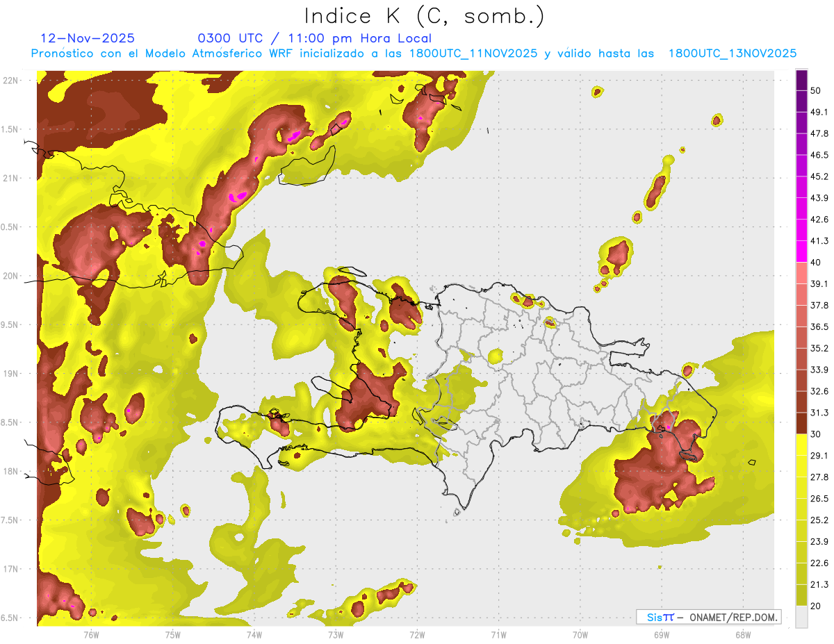Screen dimensions: 834x644
Task: Click the legend value '41.3'
Action: click(x=819, y=241)
